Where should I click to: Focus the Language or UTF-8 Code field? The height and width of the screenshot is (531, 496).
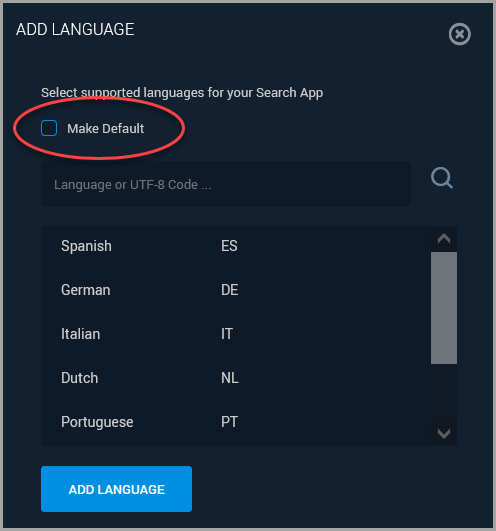click(226, 184)
